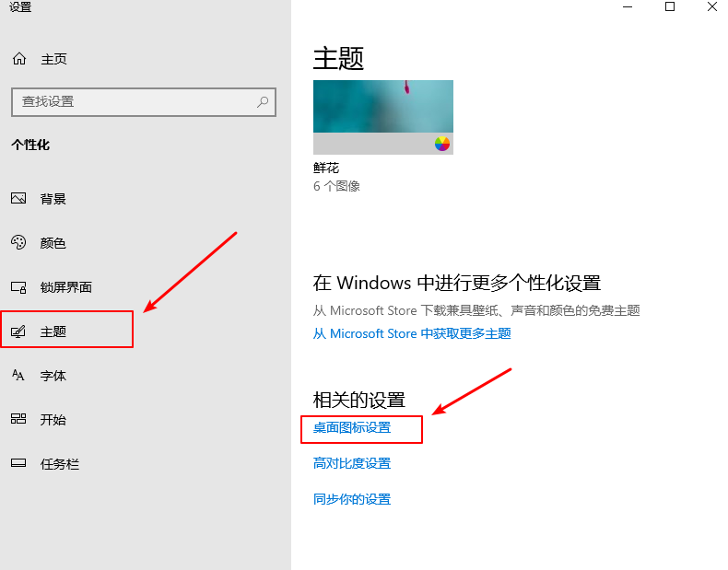Click the Lock screen (锁屏界面) icon
The width and height of the screenshot is (728, 570).
click(18, 287)
